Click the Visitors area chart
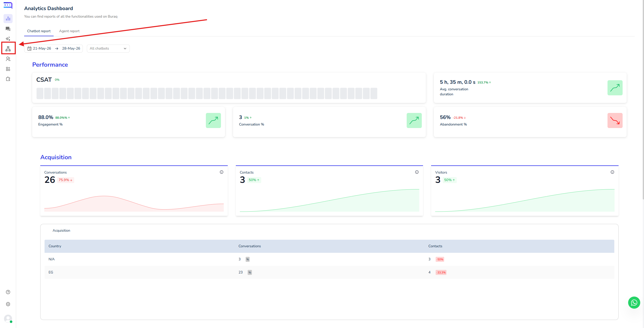Image resolution: width=644 pixels, height=328 pixels. tap(525, 200)
